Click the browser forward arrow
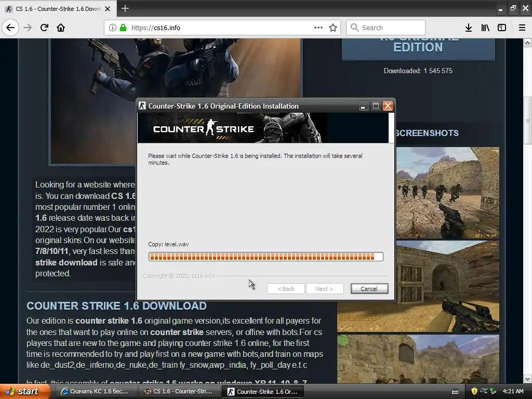Screen dimensions: 532x399 (28, 28)
